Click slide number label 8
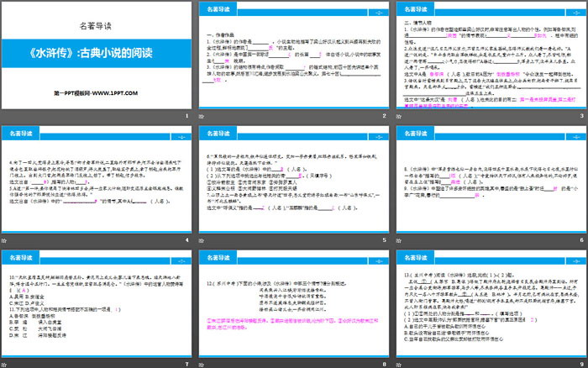This screenshot has height=368, width=588. click(x=385, y=365)
